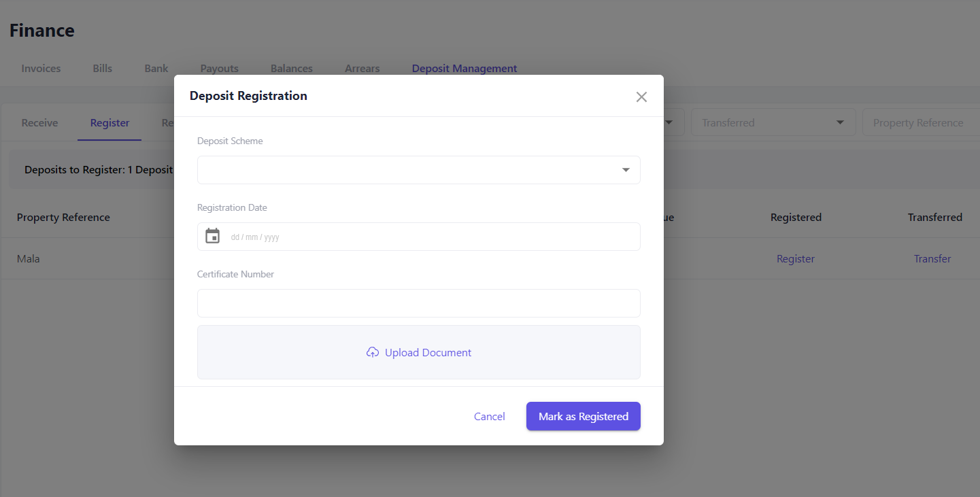
Task: Click Cancel in the dialog
Action: click(489, 415)
